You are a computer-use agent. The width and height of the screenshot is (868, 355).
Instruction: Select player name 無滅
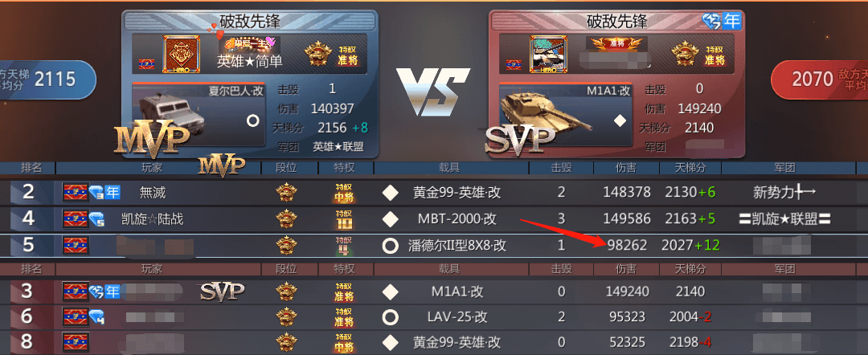(153, 193)
